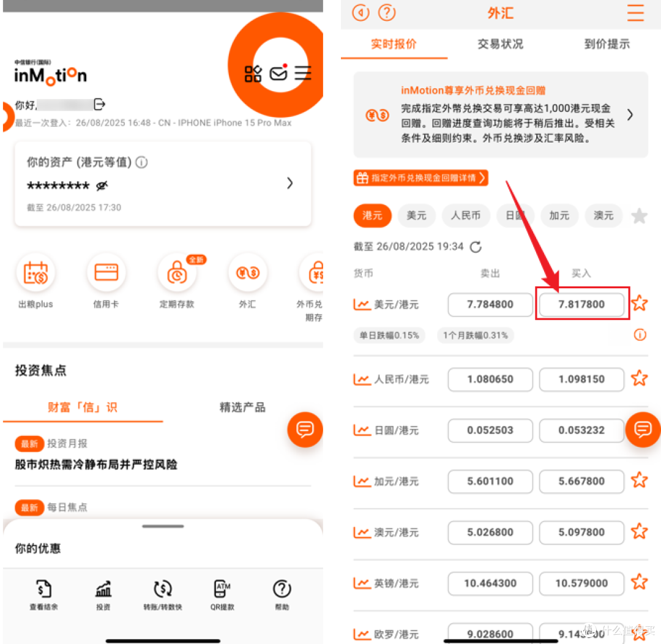Expand the 你的资产 details chevron
The image size is (661, 644).
(289, 182)
